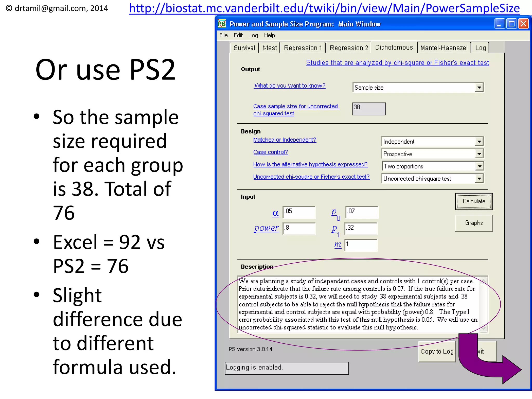Switch to the Survival tab
532x399 pixels.
[244, 48]
